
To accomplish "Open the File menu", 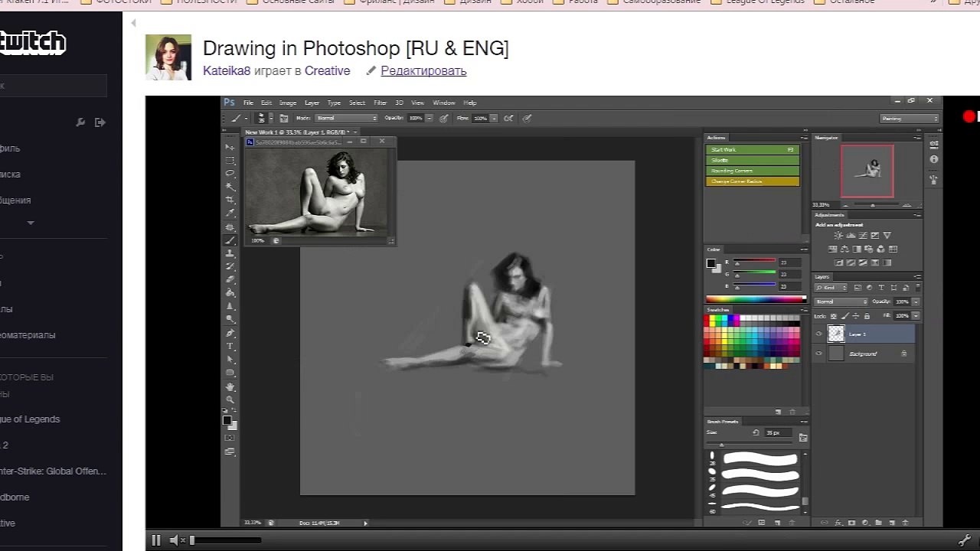I will [248, 103].
